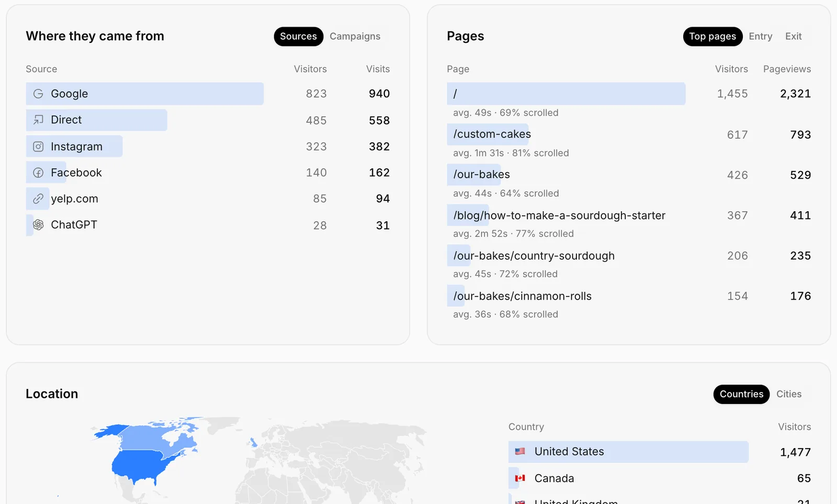Open the Direct source row

coord(208,120)
